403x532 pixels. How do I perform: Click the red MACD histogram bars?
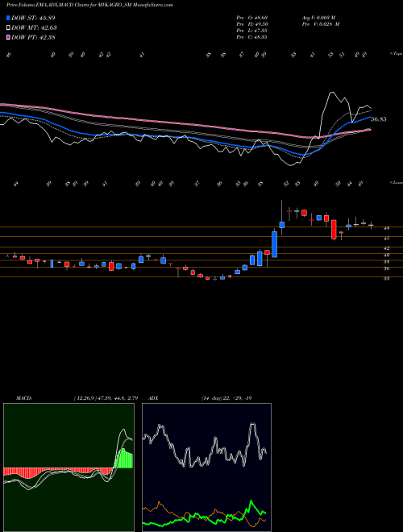point(58,472)
